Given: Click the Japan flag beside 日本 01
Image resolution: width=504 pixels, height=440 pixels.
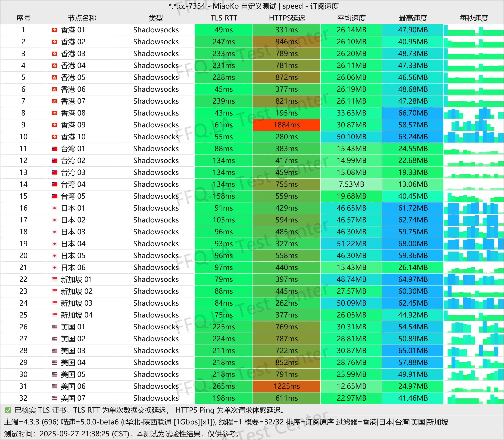Looking at the screenshot, I should click(x=54, y=208).
